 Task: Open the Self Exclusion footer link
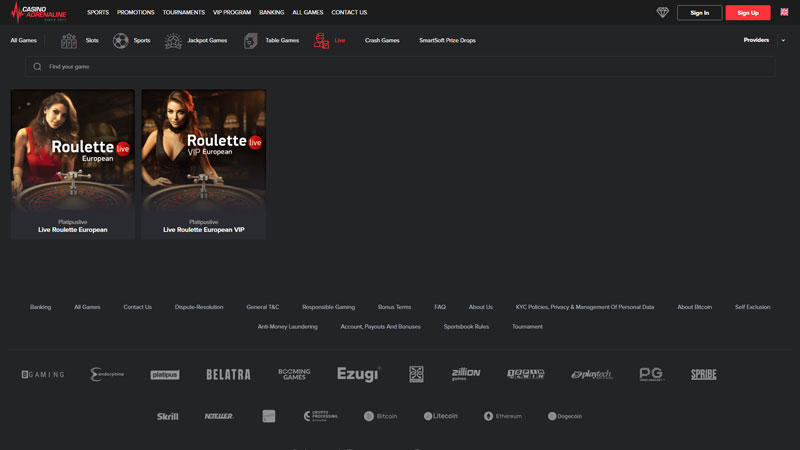click(753, 307)
